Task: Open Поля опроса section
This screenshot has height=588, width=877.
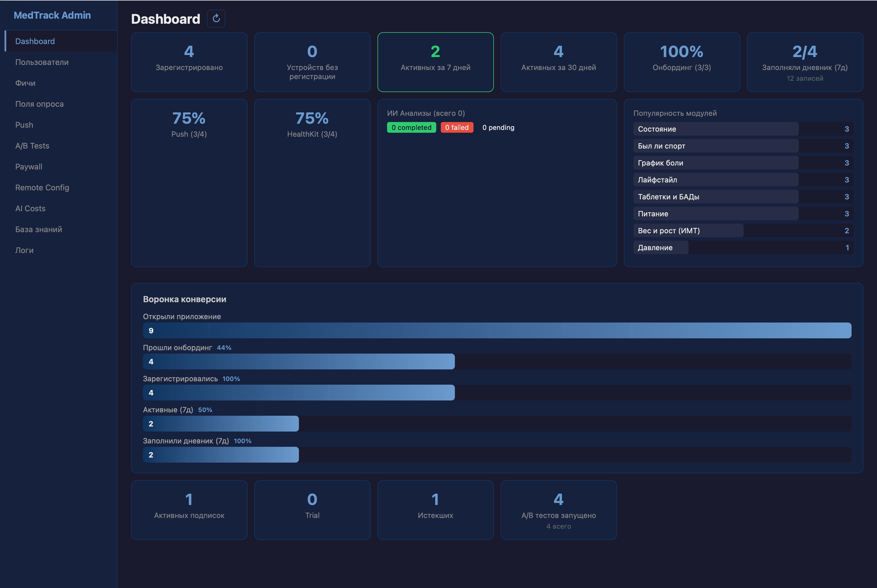Action: (x=39, y=104)
